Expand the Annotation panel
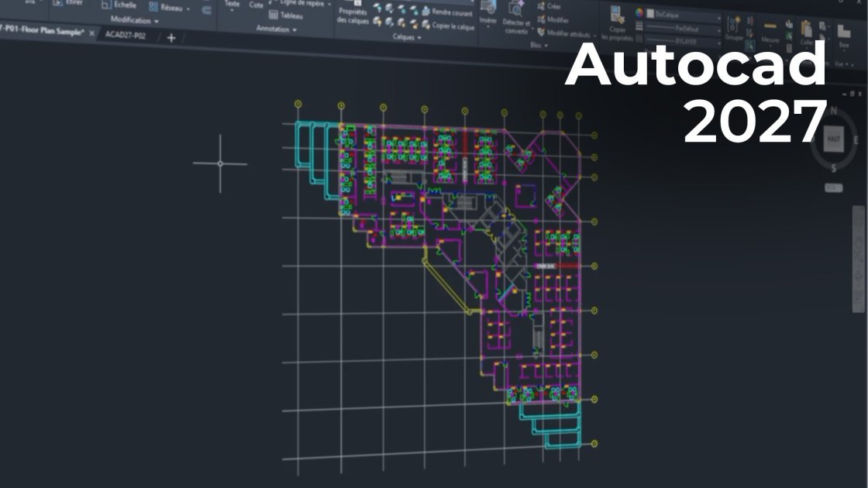Image resolution: width=868 pixels, height=488 pixels. pyautogui.click(x=276, y=29)
